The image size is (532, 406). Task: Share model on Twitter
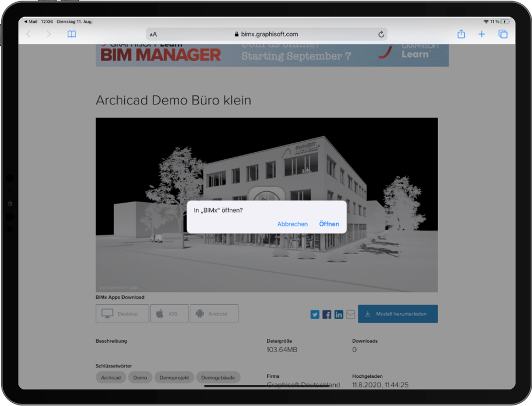[x=315, y=314]
